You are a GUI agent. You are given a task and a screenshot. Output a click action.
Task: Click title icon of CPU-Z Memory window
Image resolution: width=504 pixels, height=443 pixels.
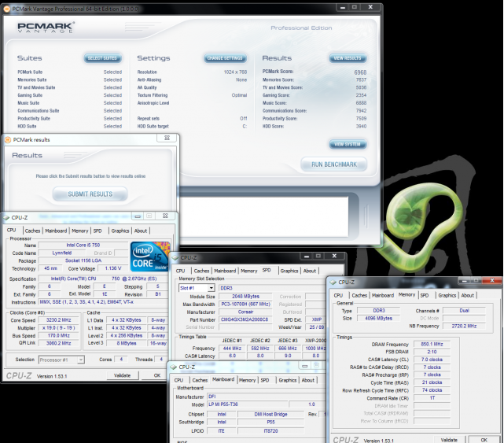click(x=333, y=282)
